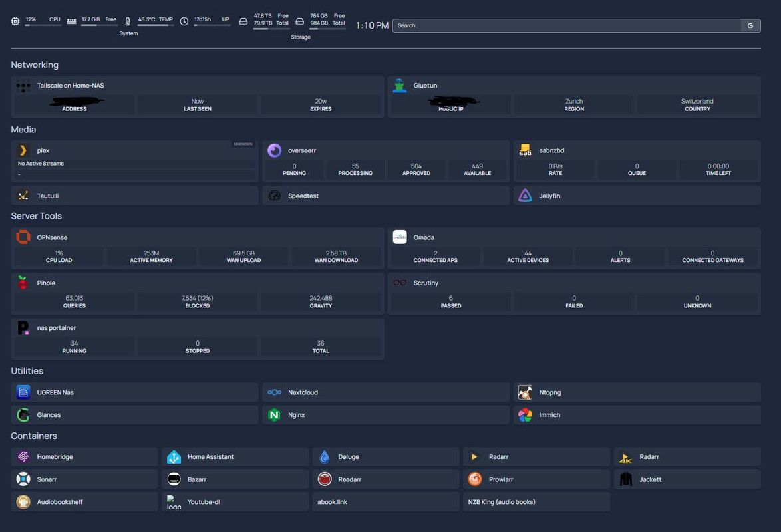Click the 47.8 TB storage usage bar
This screenshot has height=532, width=781.
pos(271,29)
